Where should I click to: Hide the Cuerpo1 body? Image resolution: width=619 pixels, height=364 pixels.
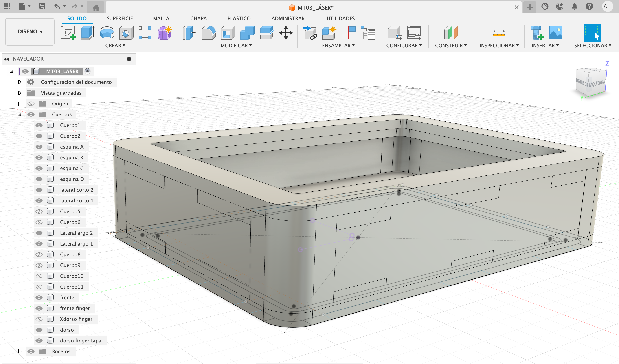(x=39, y=125)
